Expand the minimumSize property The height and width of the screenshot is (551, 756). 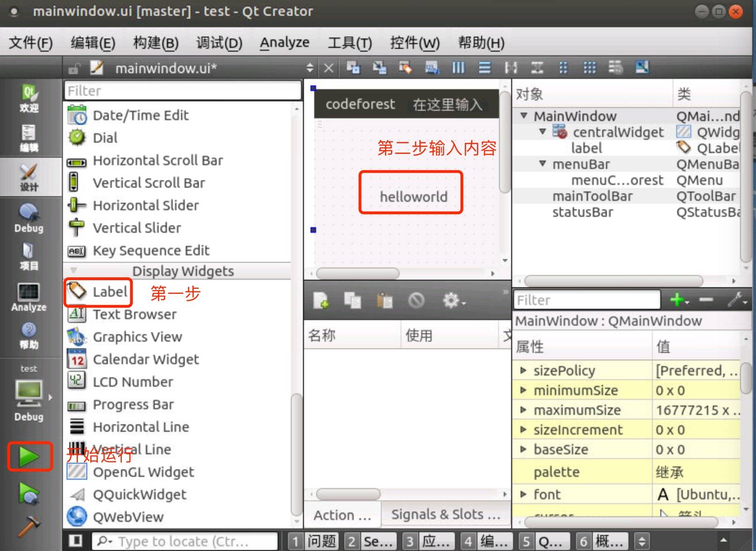tap(523, 390)
